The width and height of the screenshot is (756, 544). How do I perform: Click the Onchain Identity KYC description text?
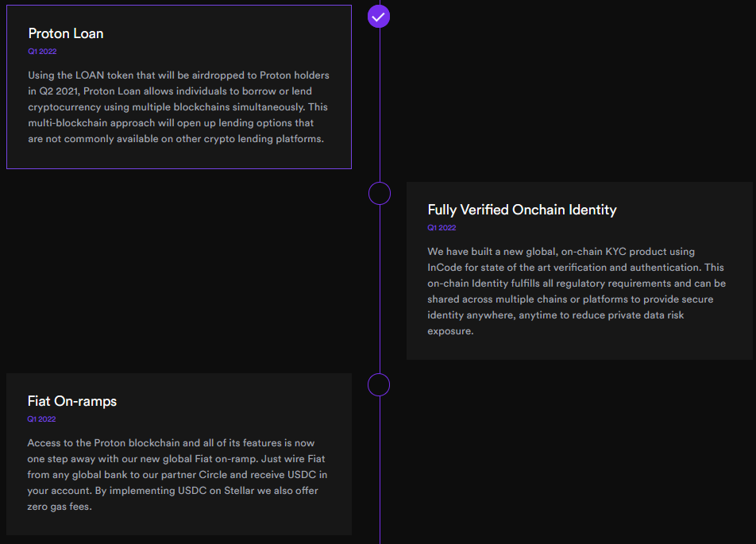[x=577, y=291]
